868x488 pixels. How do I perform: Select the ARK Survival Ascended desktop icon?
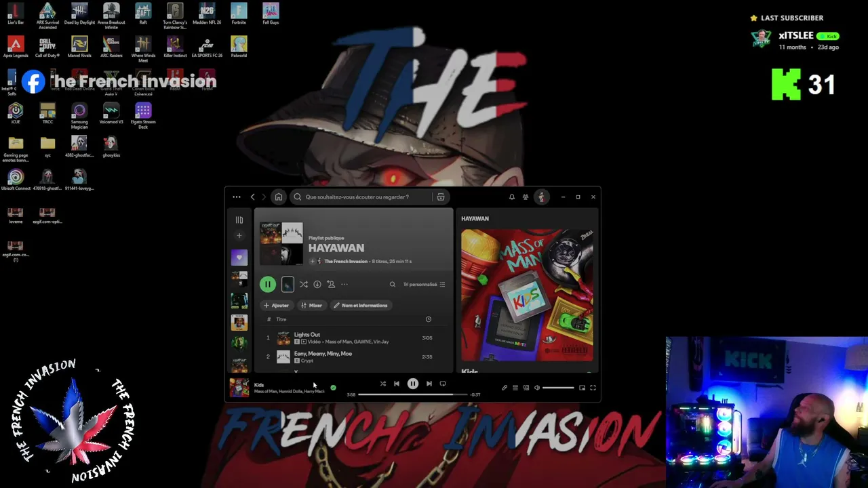pos(47,16)
